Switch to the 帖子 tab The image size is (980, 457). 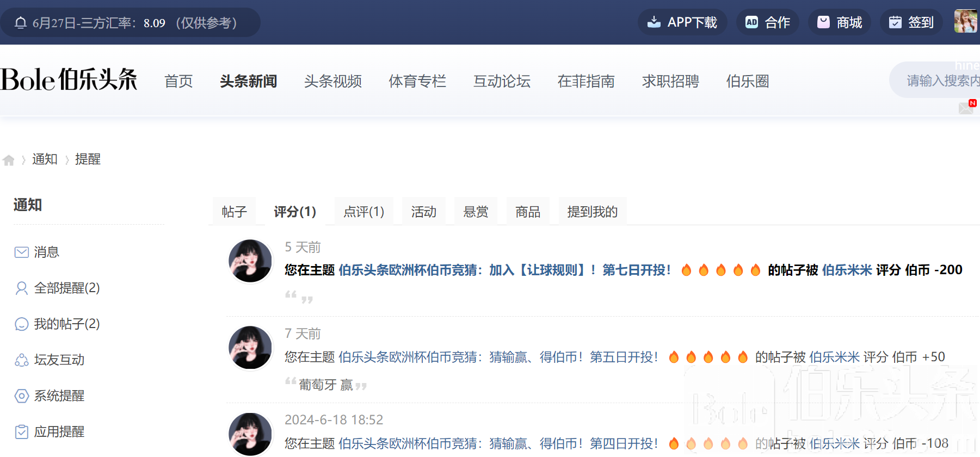point(235,211)
